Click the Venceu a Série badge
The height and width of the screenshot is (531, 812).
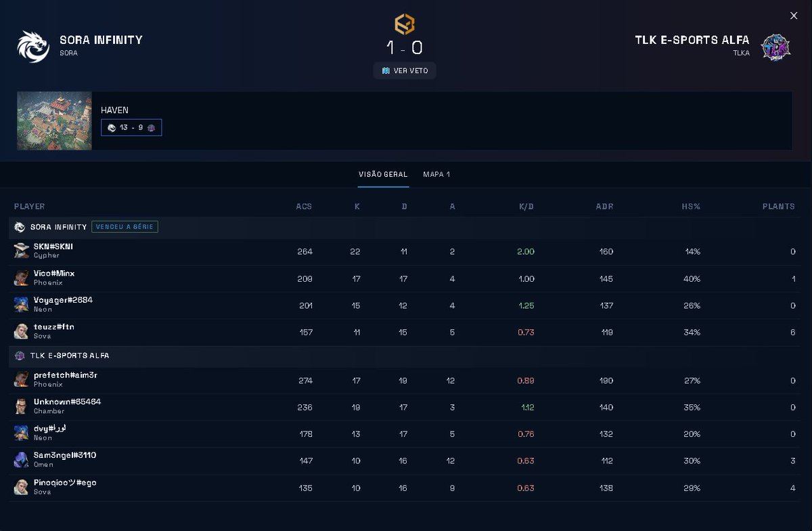(x=125, y=227)
